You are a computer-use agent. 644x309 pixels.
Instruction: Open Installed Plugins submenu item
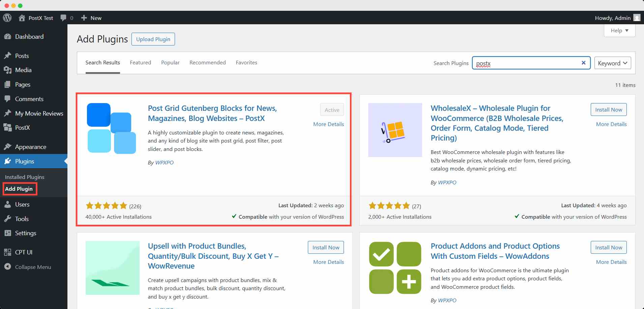25,177
